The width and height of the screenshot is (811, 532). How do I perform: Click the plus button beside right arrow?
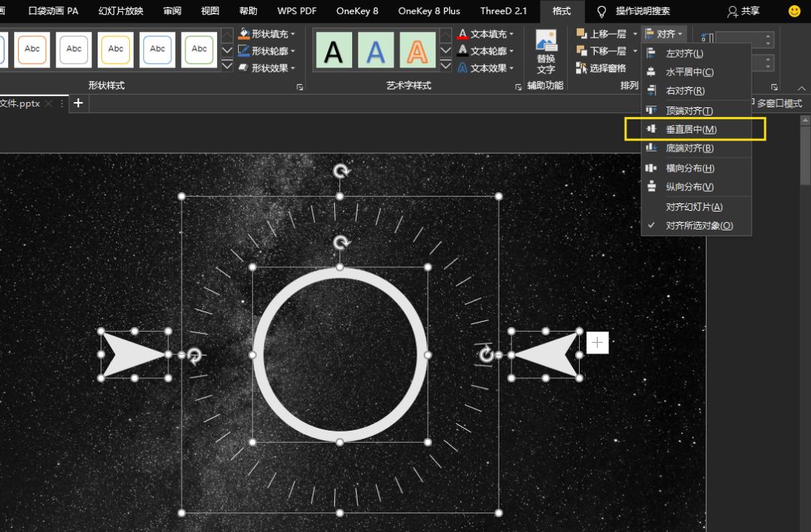click(x=598, y=343)
